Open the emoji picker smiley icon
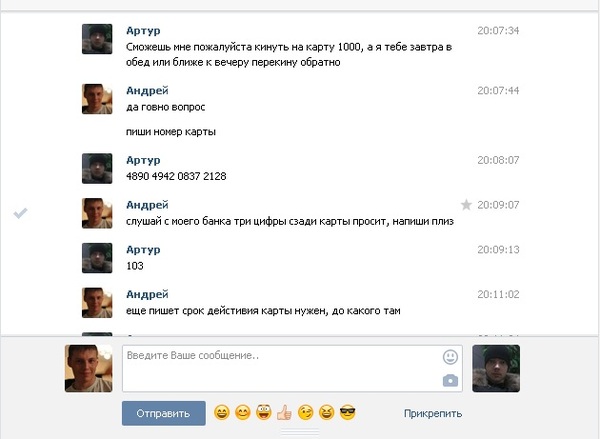Image resolution: width=600 pixels, height=439 pixels. coord(450,357)
